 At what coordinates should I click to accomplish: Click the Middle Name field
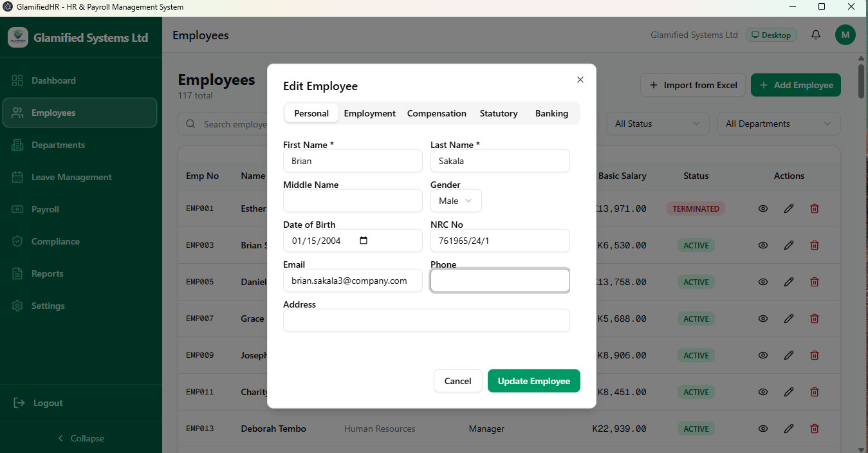tap(353, 201)
